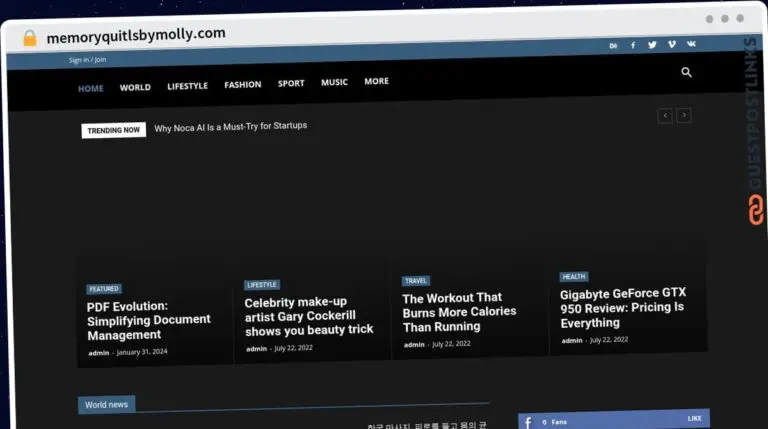
Task: Click the website address in URL bar
Action: (135, 34)
